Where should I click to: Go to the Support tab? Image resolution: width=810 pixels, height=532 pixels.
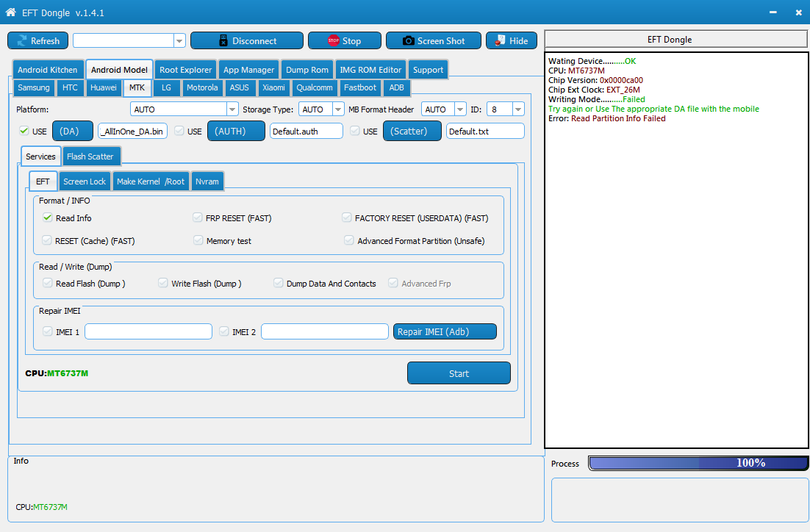pos(429,70)
